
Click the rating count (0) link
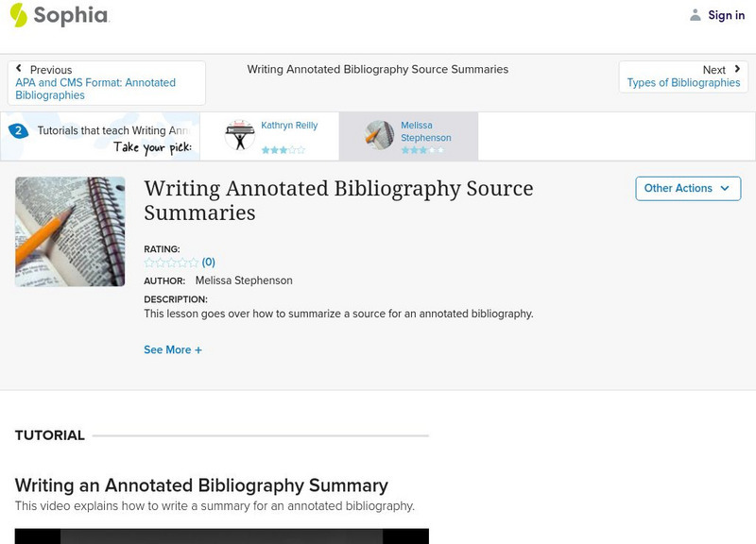pos(209,263)
